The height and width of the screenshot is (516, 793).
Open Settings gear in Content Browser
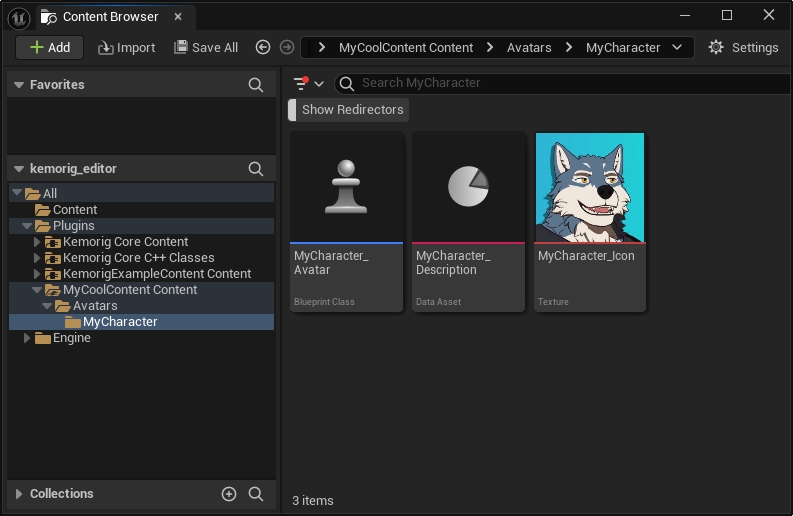pyautogui.click(x=742, y=47)
